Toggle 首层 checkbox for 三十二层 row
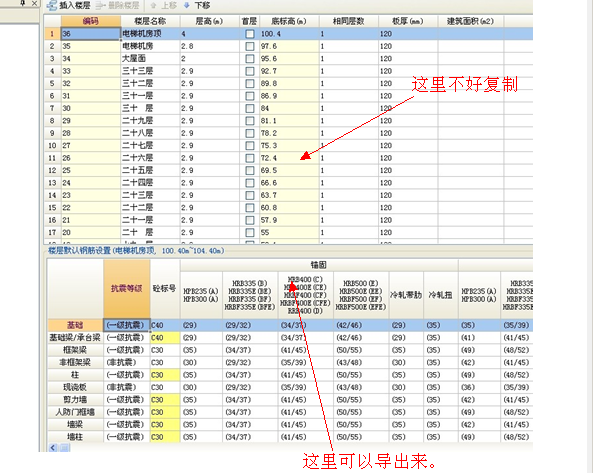602x473 pixels. [250, 83]
